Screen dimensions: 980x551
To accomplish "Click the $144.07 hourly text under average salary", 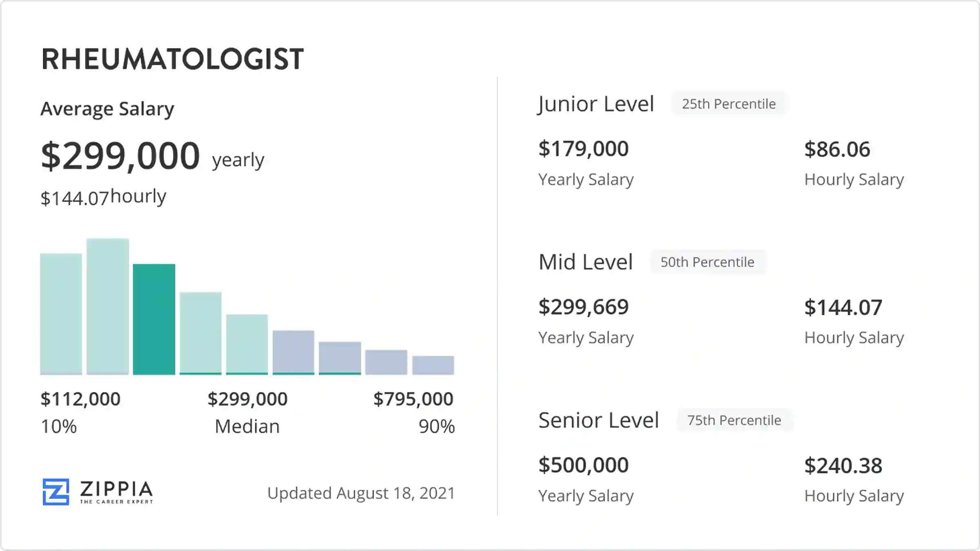I will [103, 197].
